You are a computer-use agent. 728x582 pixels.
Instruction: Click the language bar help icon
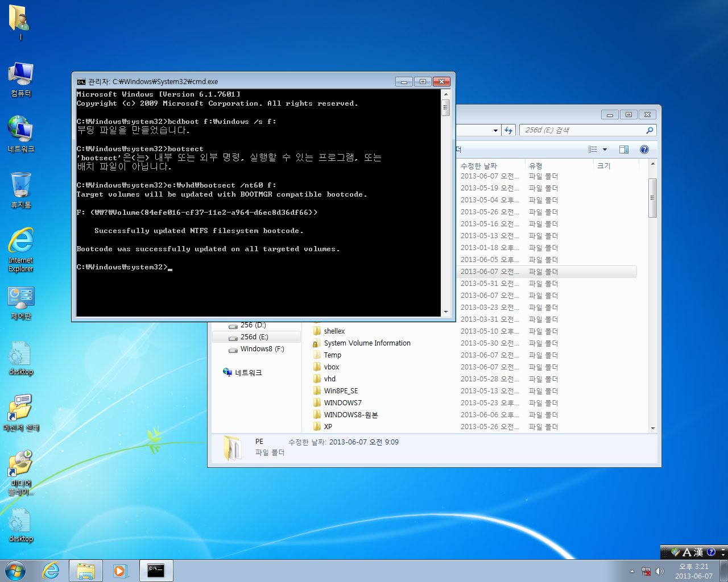[x=711, y=552]
